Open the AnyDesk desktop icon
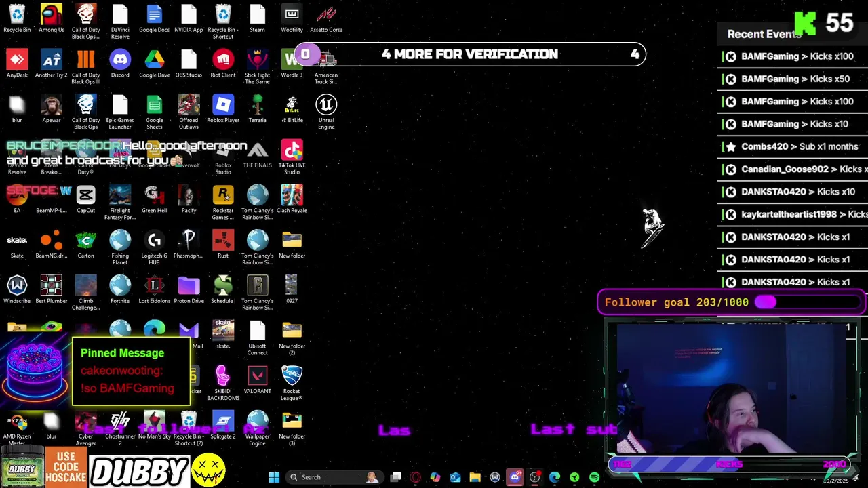 coord(17,64)
